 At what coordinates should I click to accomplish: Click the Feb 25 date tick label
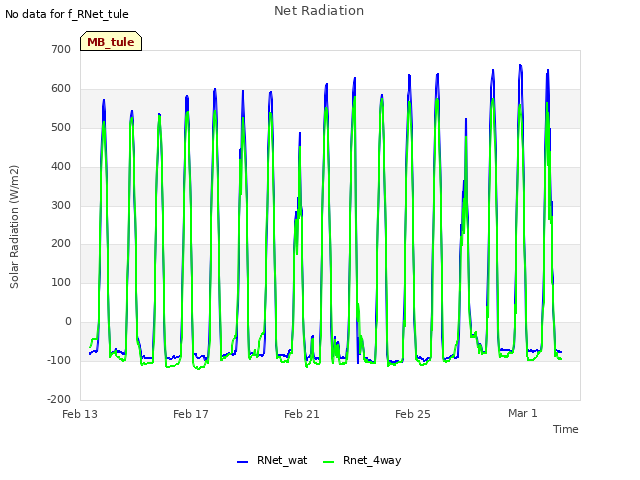click(x=413, y=414)
